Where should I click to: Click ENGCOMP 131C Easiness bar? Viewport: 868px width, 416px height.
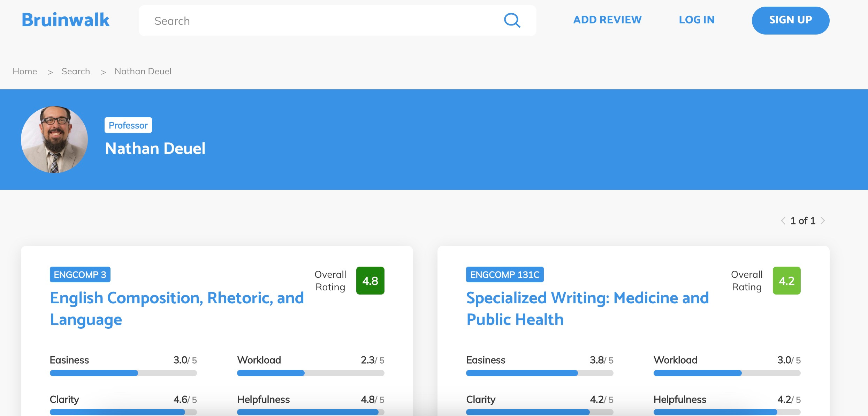(x=540, y=373)
